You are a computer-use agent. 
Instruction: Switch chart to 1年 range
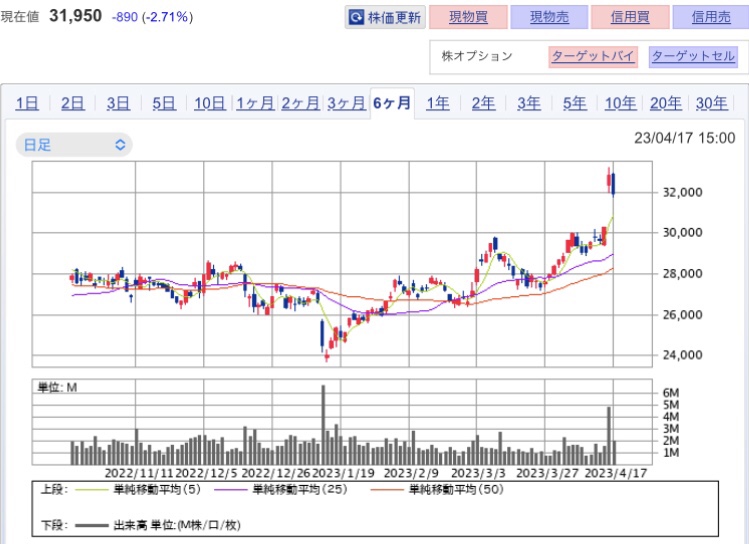pyautogui.click(x=437, y=103)
